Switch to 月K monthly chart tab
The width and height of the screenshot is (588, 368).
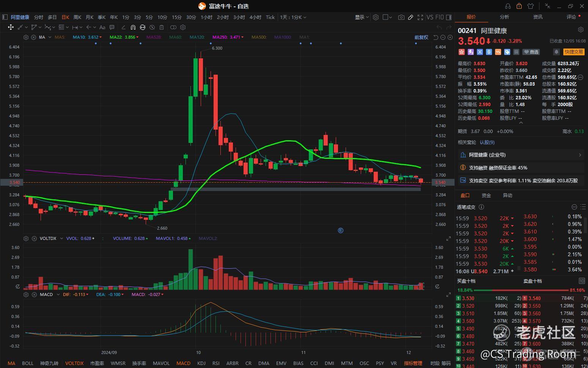[90, 17]
